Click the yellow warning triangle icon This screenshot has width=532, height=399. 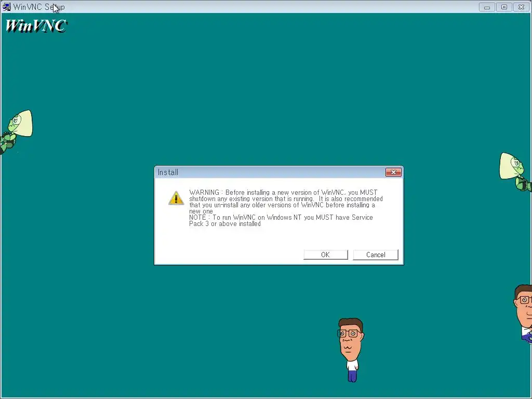[x=176, y=198]
